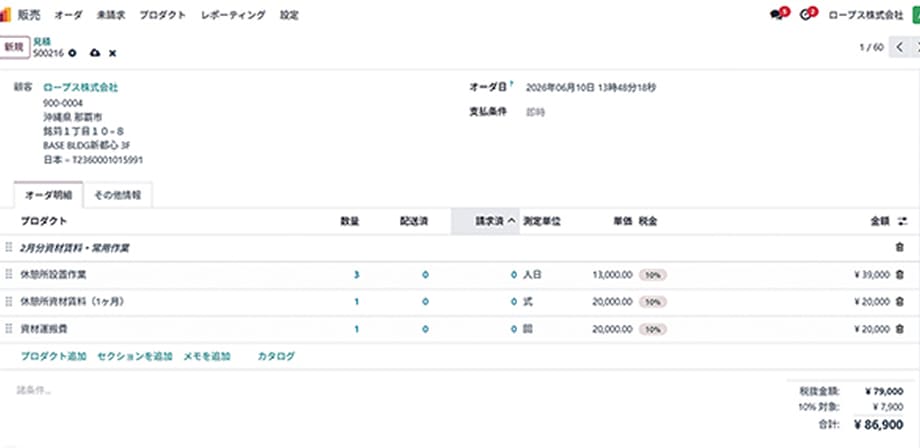This screenshot has height=448, width=920.
Task: Grab drag handle of 休憩所資材賃料 row
Action: 8,301
